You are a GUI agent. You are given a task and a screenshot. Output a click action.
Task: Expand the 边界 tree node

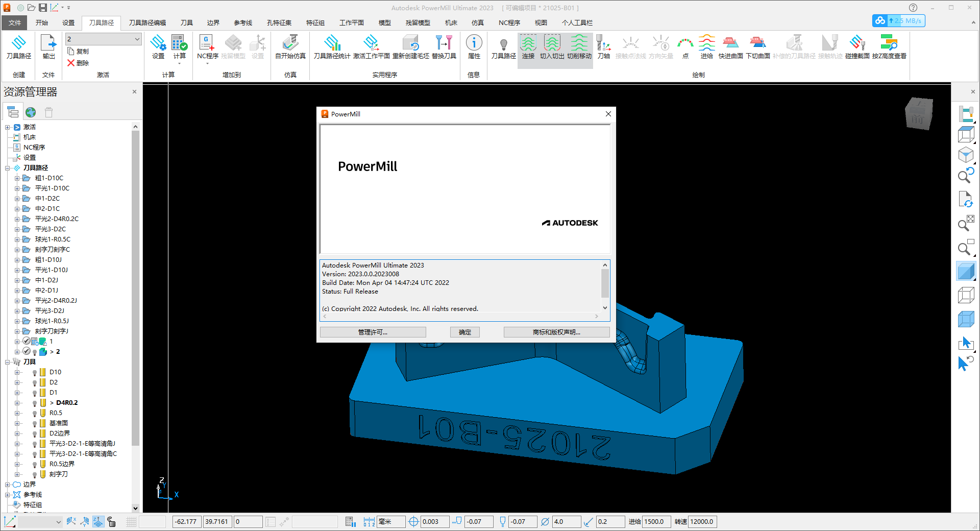[x=8, y=485]
